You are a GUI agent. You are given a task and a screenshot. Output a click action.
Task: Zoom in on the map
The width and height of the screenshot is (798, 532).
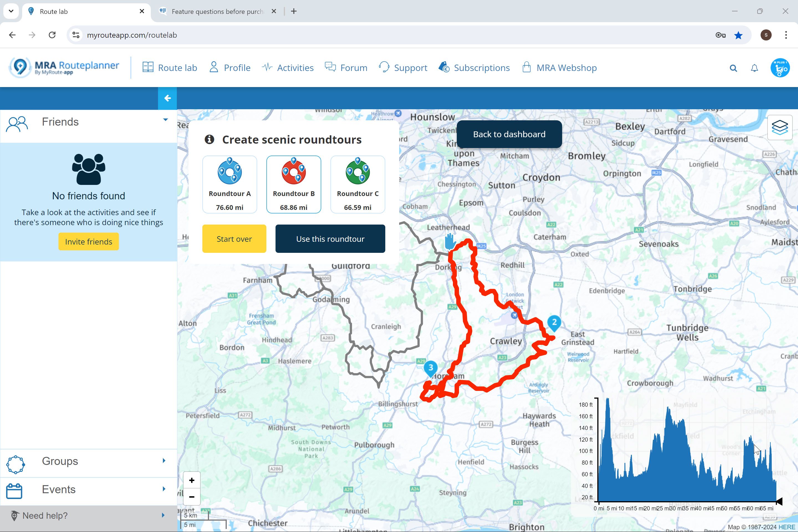192,480
